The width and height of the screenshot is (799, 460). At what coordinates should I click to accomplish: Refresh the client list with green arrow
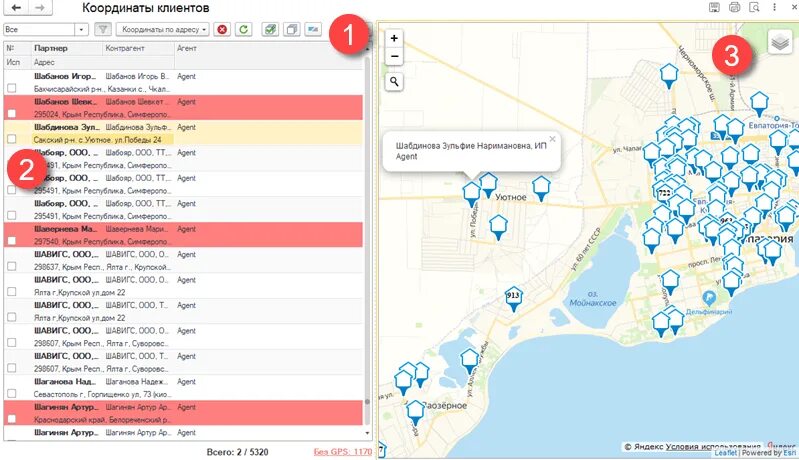point(244,30)
